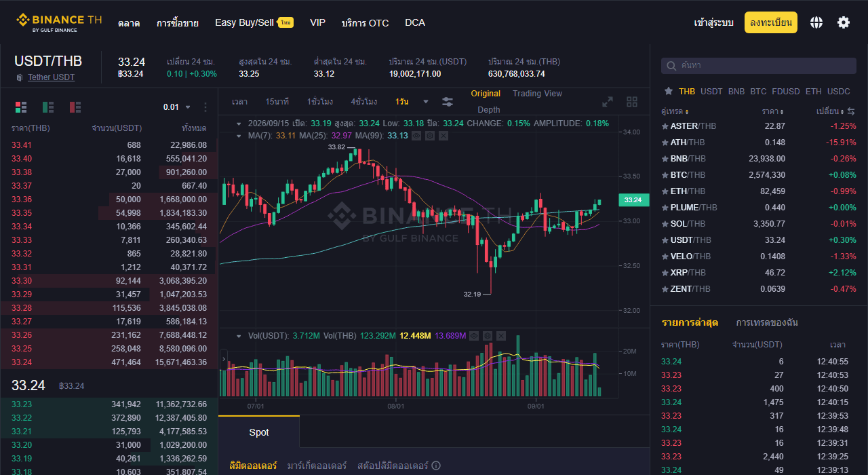Click the info icon next to stop-limit order
This screenshot has width=868, height=475.
(436, 465)
